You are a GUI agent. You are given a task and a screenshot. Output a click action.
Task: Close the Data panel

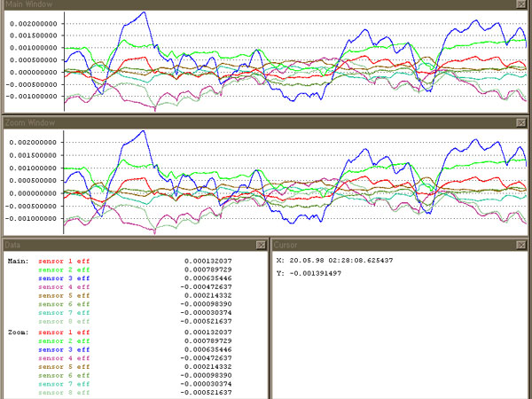pyautogui.click(x=260, y=244)
